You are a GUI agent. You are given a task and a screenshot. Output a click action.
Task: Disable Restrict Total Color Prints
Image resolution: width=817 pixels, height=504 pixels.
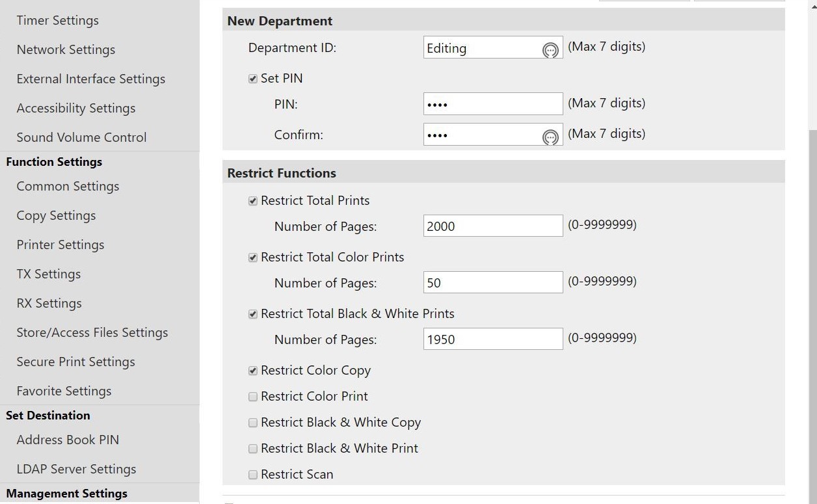(x=253, y=258)
